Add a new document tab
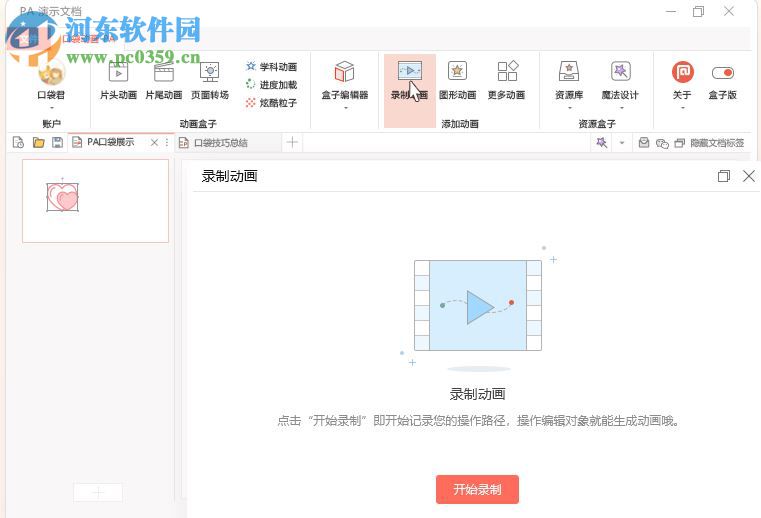Viewport: 761px width, 518px height. pos(292,142)
